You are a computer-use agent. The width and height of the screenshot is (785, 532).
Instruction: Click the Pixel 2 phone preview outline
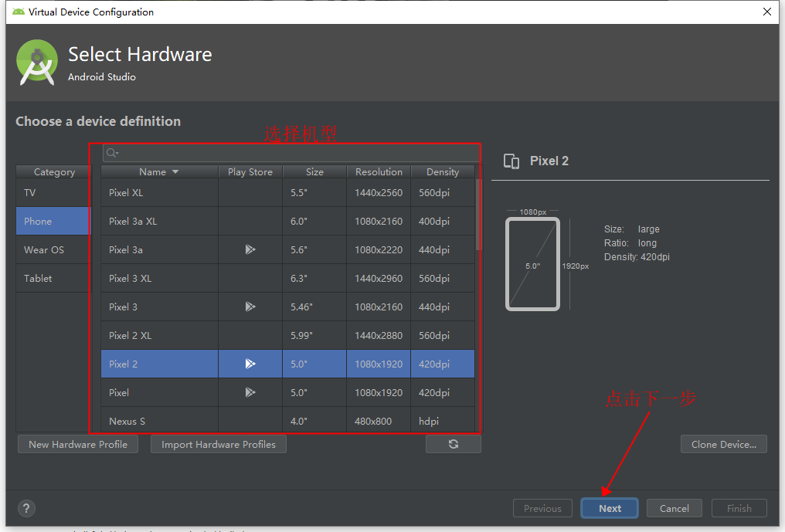point(532,264)
